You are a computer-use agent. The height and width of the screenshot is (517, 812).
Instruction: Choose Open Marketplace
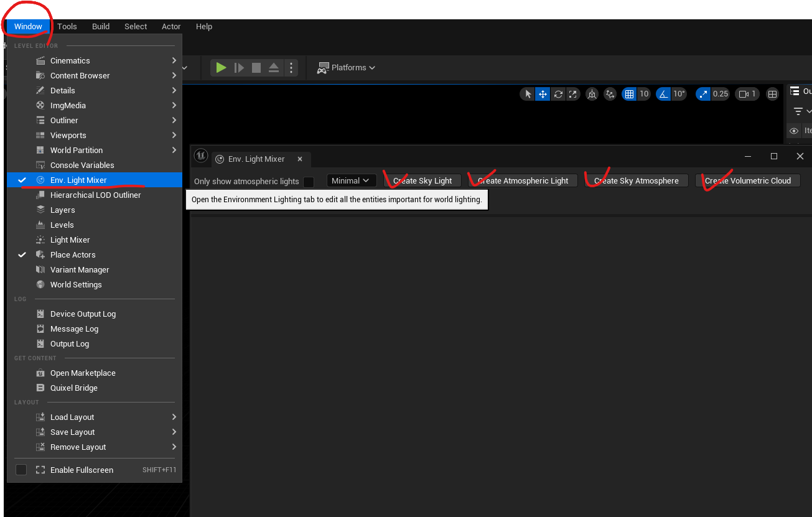point(95,373)
